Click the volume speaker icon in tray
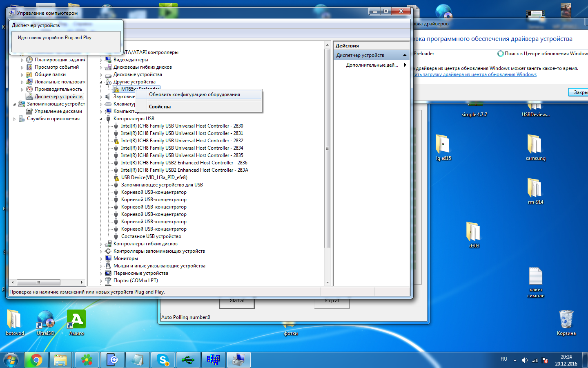The image size is (588, 368). [x=525, y=360]
